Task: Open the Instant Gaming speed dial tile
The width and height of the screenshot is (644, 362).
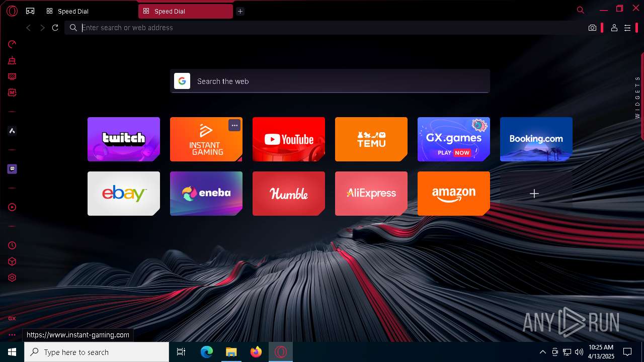Action: click(x=206, y=139)
